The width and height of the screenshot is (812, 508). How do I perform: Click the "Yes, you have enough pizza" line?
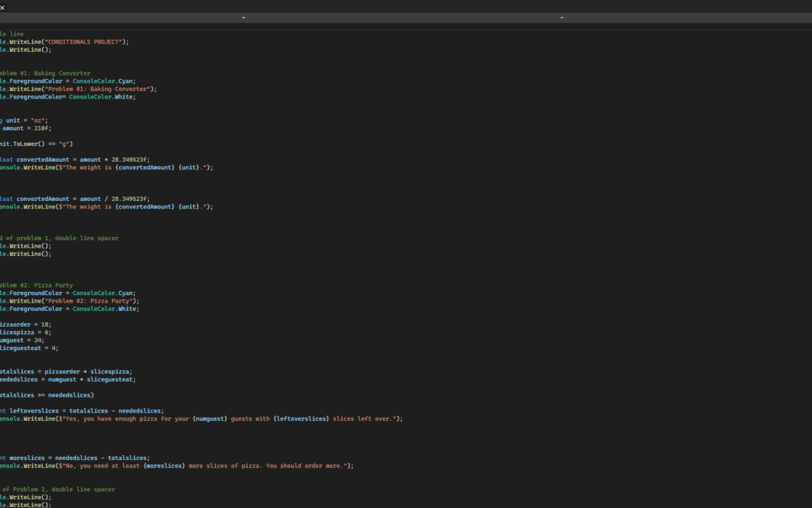[201, 419]
